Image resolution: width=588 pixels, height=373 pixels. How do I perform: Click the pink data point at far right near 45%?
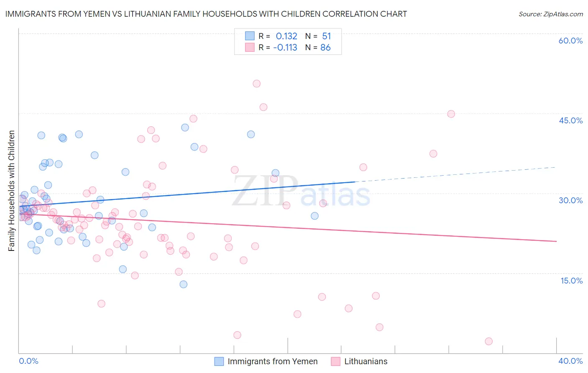tap(451, 114)
